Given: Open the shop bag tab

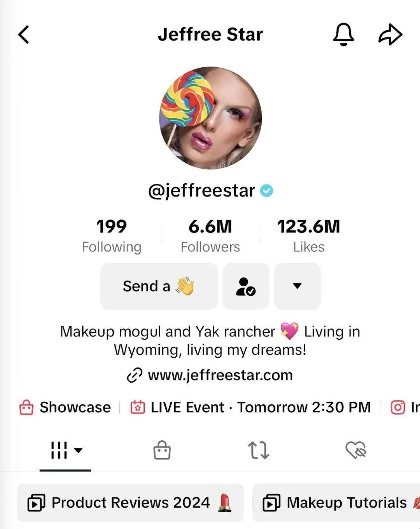Looking at the screenshot, I should (162, 450).
